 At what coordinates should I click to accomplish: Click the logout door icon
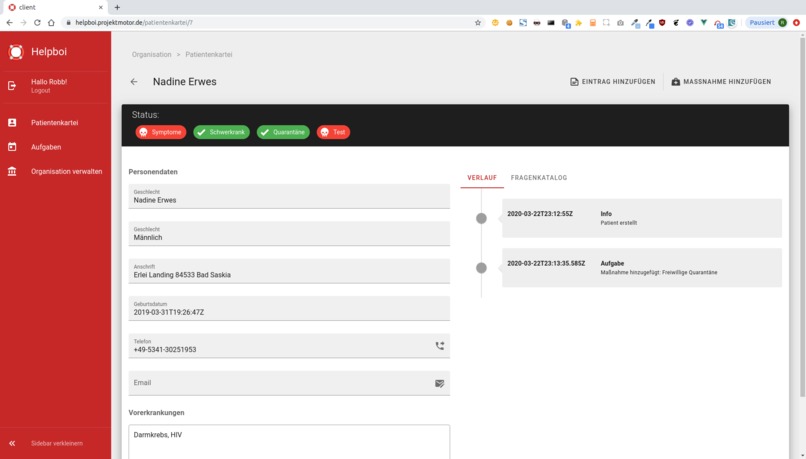pyautogui.click(x=12, y=86)
